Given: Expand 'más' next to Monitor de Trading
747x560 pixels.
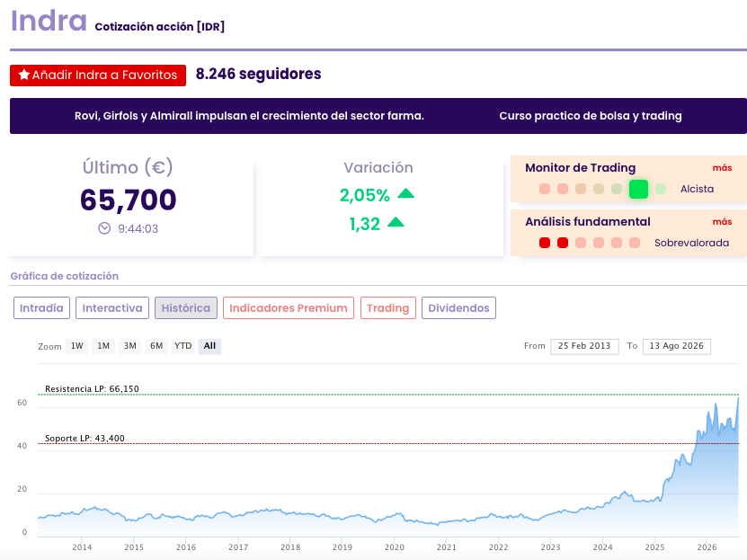Looking at the screenshot, I should tap(722, 167).
